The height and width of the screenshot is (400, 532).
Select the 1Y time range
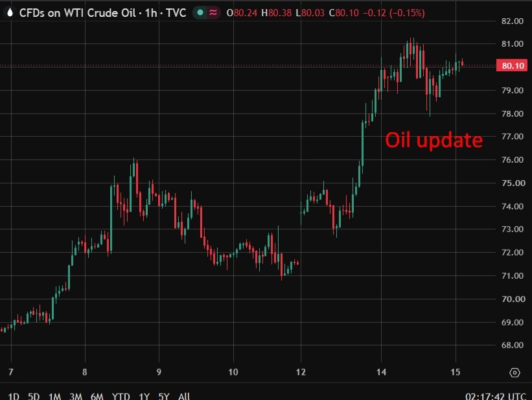[144, 396]
